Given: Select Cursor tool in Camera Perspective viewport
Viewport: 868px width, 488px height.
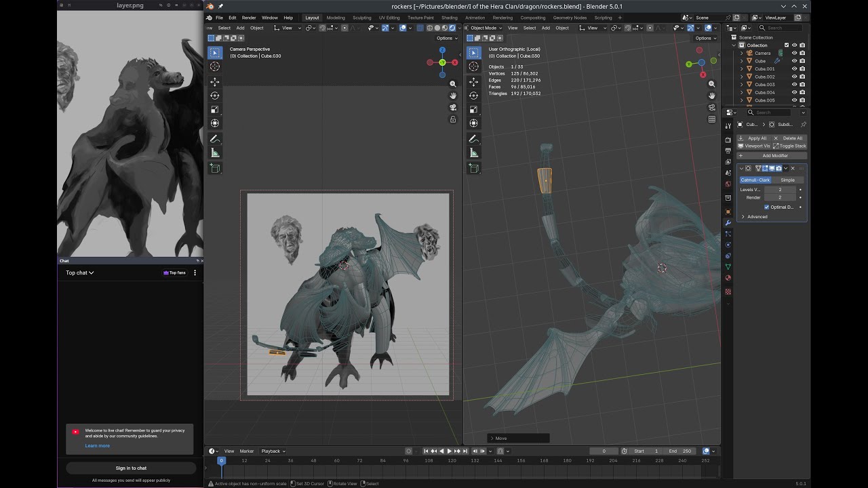Looking at the screenshot, I should [215, 66].
